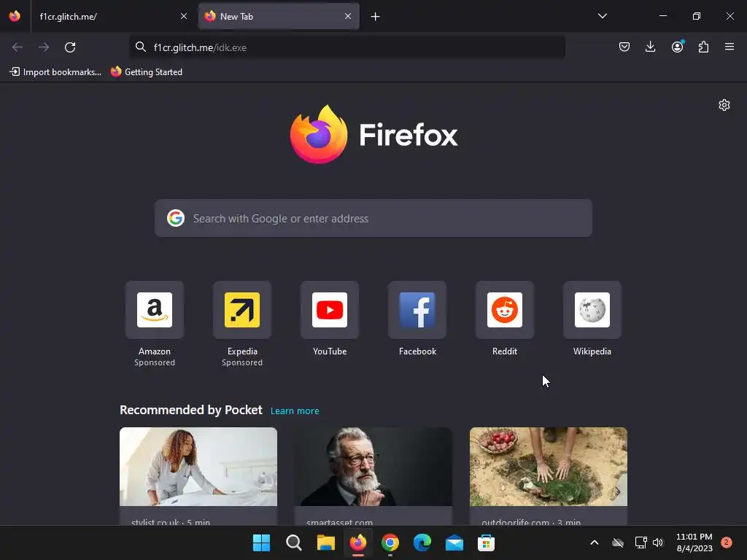Click the Search with Google box
Image resolution: width=747 pixels, height=560 pixels.
[x=373, y=218]
